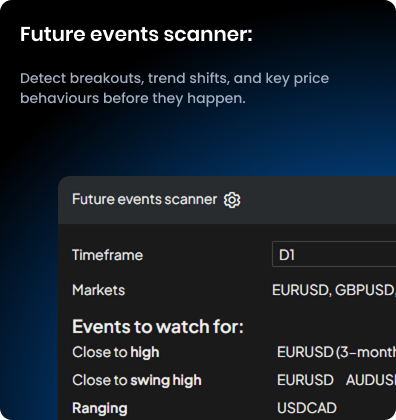The width and height of the screenshot is (396, 420).
Task: Click the Events to watch for heading
Action: point(158,327)
